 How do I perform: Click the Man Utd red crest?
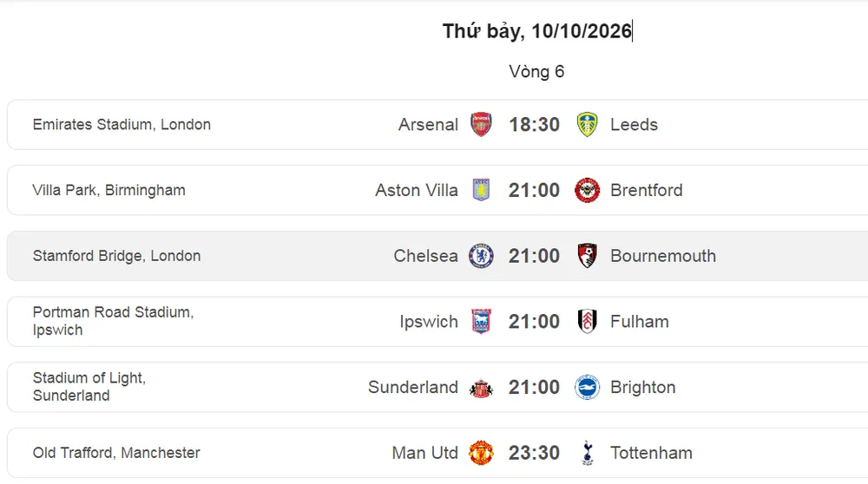481,453
